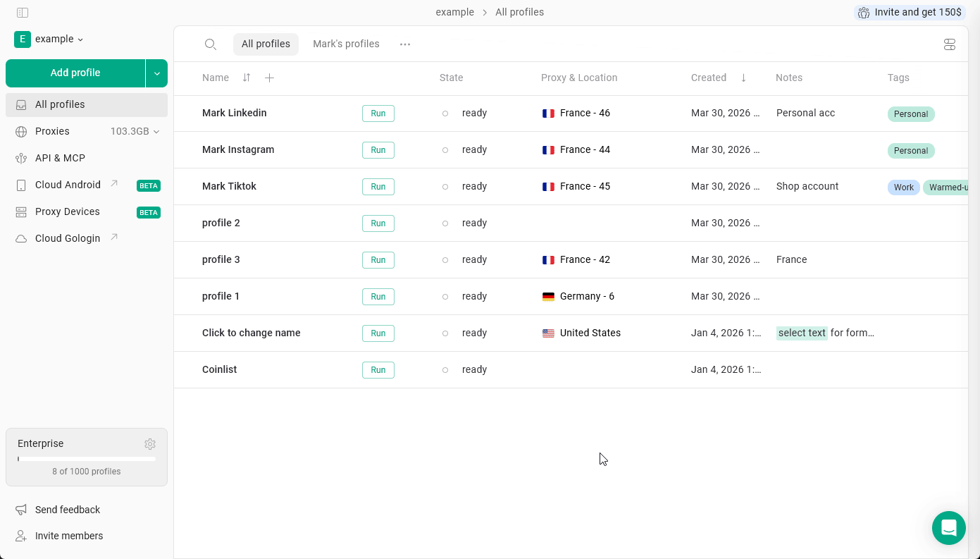
Task: Click the Proxy & Location column header
Action: pyautogui.click(x=579, y=78)
